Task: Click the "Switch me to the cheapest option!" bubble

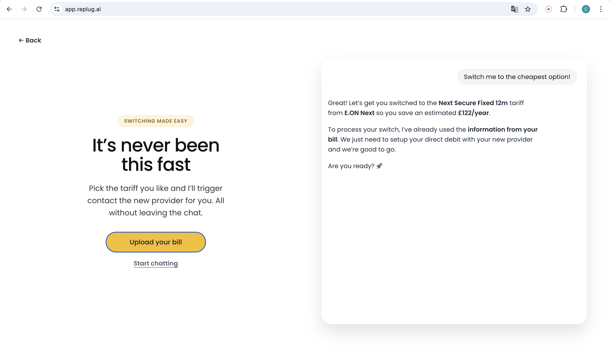Action: pyautogui.click(x=517, y=76)
